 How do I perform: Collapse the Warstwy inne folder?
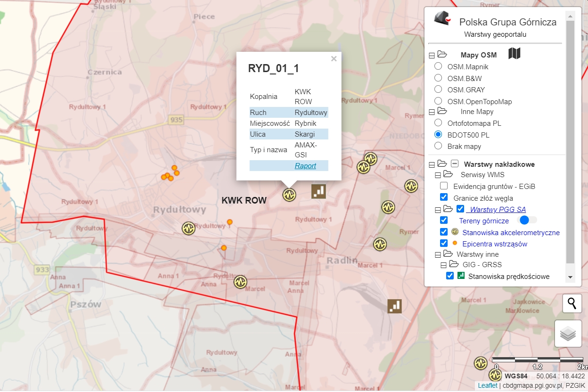point(438,255)
